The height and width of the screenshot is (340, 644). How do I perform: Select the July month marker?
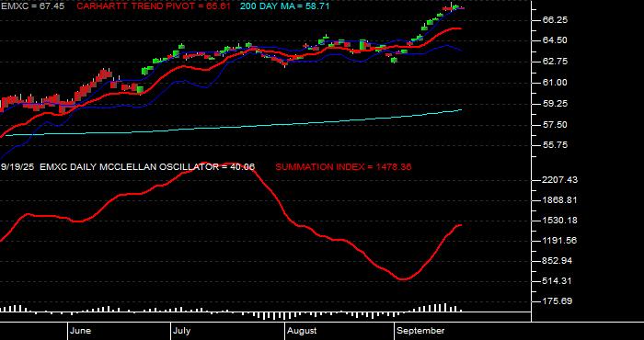(181, 331)
